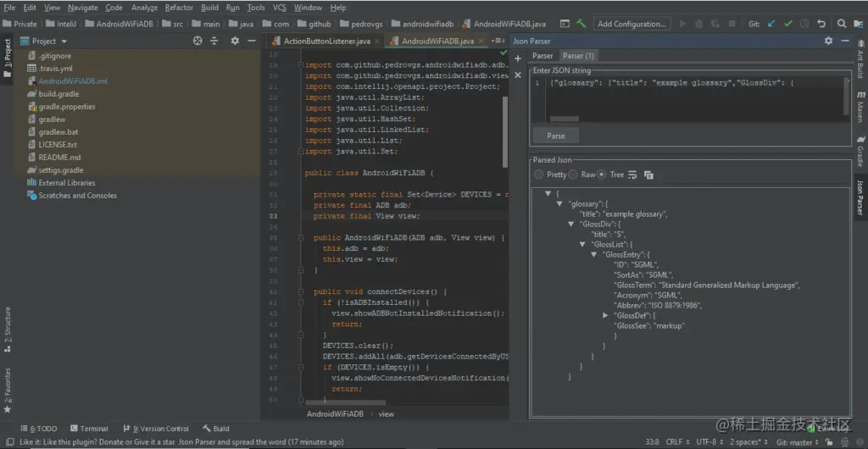Select build.gradle in Project tree
Screen dimensions: 868x449
(x=58, y=94)
